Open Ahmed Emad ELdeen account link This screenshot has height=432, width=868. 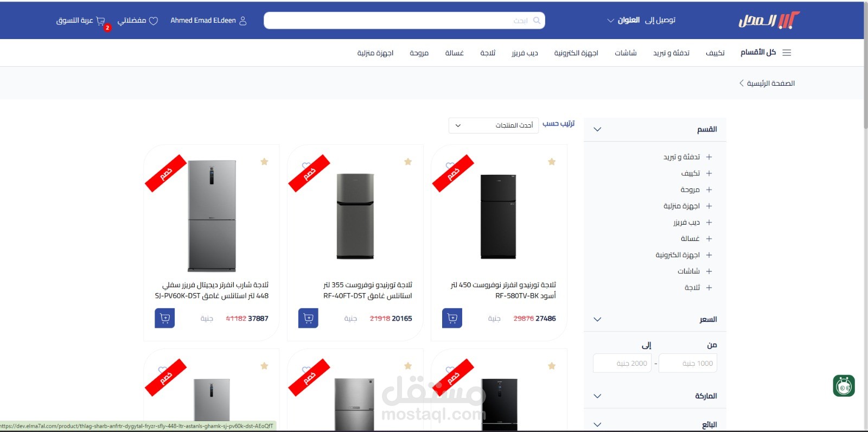(203, 21)
